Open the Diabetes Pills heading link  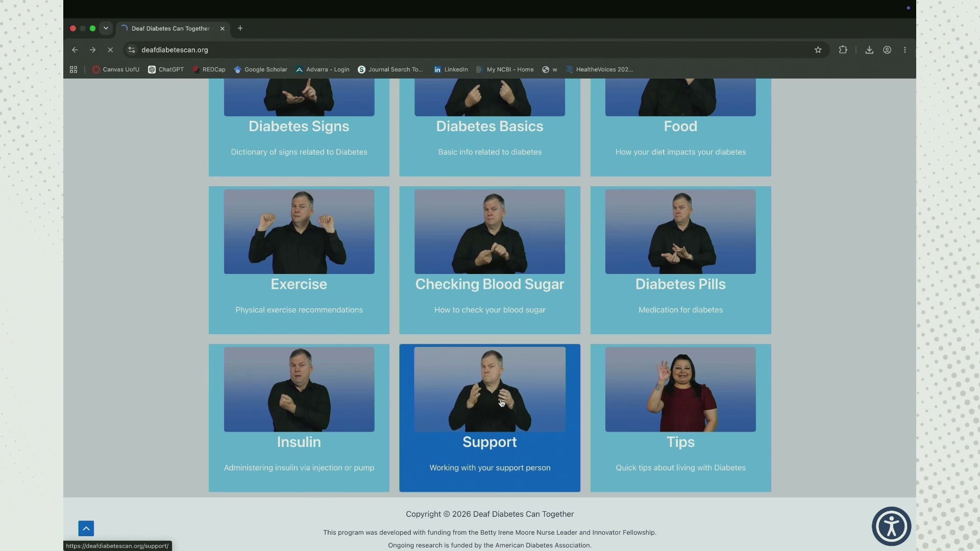pos(680,284)
